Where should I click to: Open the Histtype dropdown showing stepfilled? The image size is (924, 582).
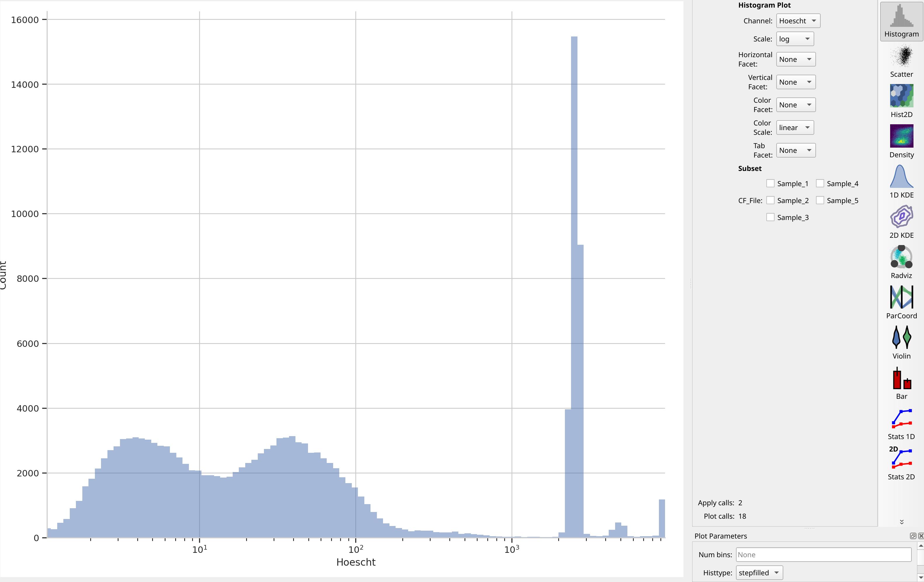tap(759, 572)
